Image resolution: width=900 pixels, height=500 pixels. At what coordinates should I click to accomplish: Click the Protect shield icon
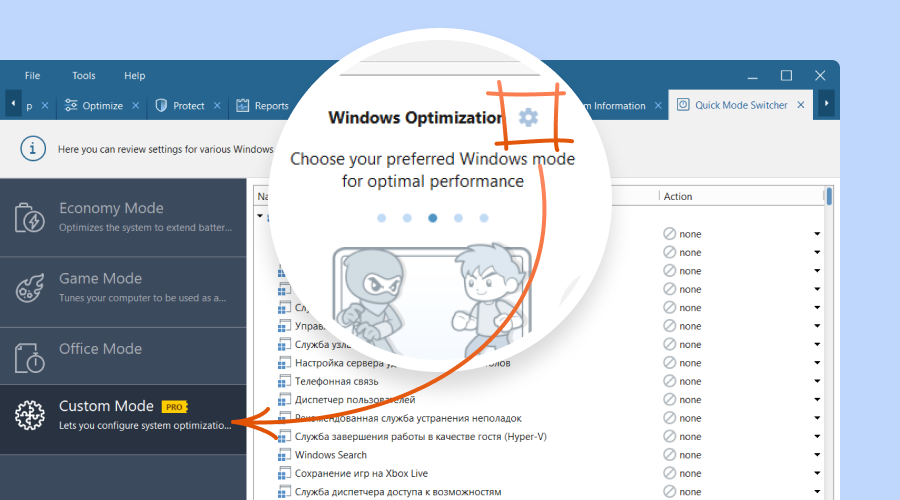161,106
